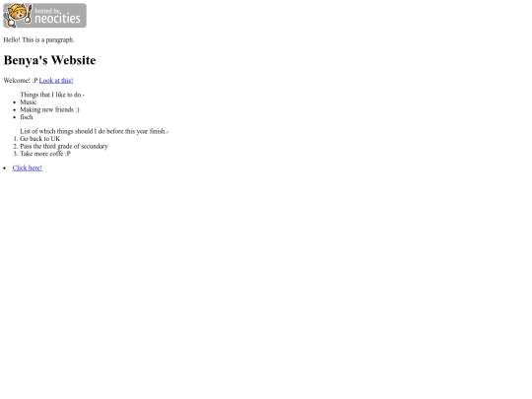Click the bullet point beside 'Click here!'
The height and width of the screenshot is (399, 532).
pyautogui.click(x=4, y=167)
